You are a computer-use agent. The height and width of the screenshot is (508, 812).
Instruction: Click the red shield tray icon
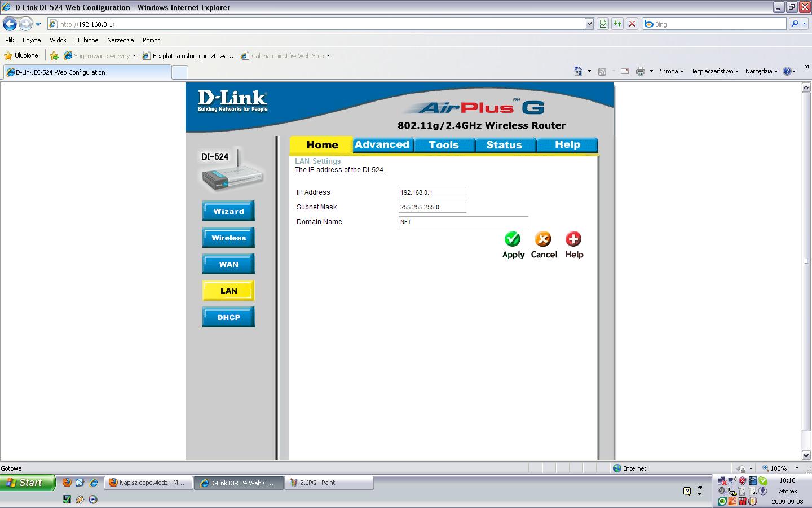coord(742,481)
